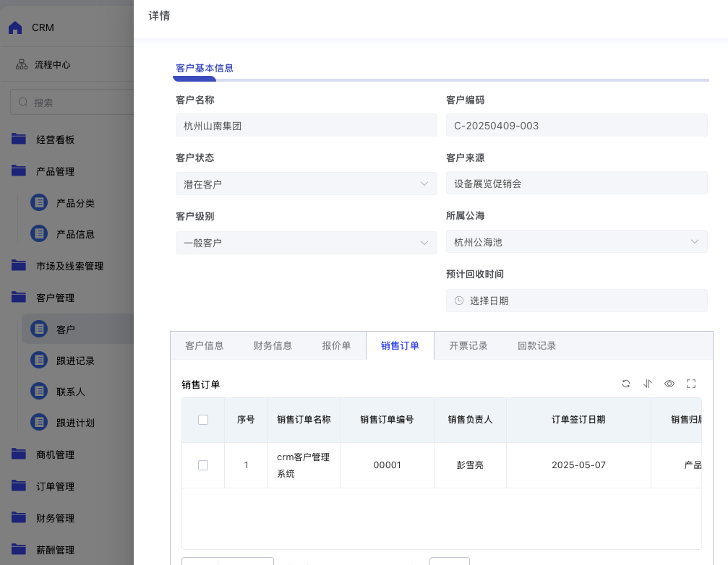Click the sort columns icon
This screenshot has height=565, width=728.
pyautogui.click(x=648, y=384)
